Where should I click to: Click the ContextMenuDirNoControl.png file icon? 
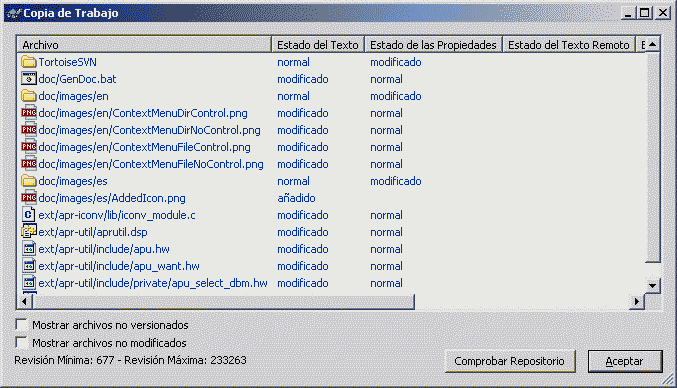(x=28, y=129)
